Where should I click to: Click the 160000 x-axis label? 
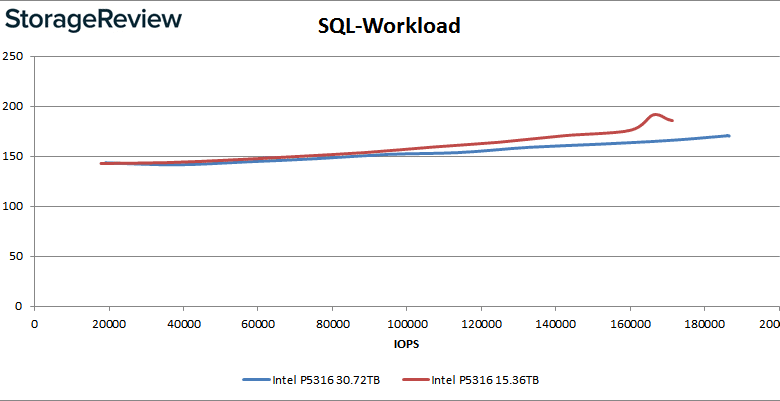point(630,324)
